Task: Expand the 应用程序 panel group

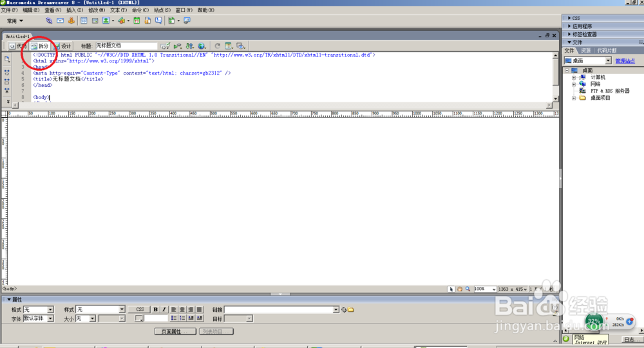Action: point(569,26)
